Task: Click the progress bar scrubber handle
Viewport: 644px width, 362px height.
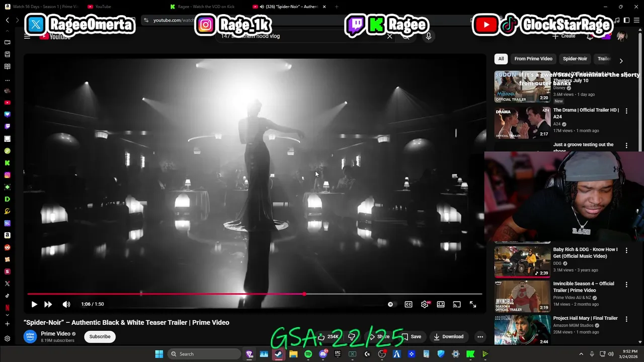Action: (304, 294)
